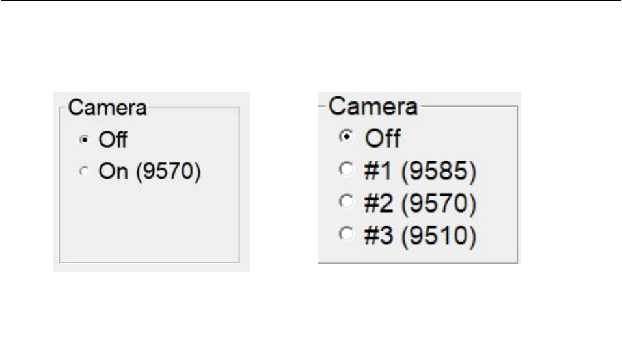Click blank space right of #3 (9510) option
This screenshot has width=622, height=364.
click(498, 237)
